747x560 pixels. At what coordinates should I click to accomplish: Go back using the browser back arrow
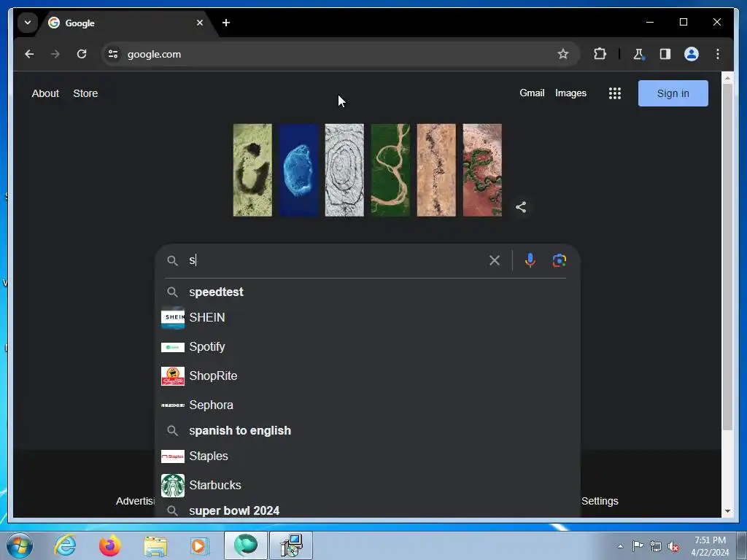click(x=29, y=54)
